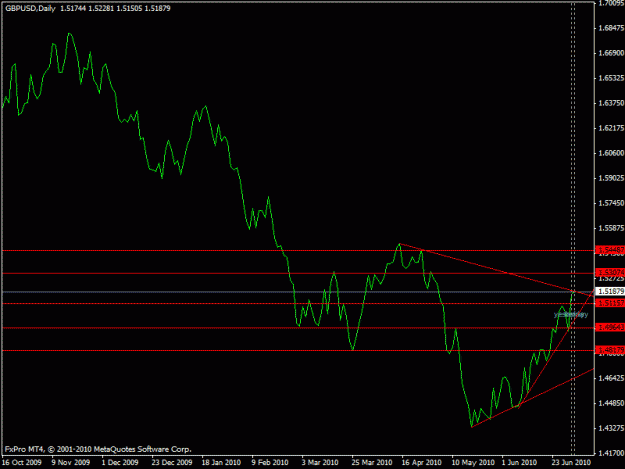The width and height of the screenshot is (625, 469).
Task: Click the 1.65325 price axis value
Action: (611, 78)
